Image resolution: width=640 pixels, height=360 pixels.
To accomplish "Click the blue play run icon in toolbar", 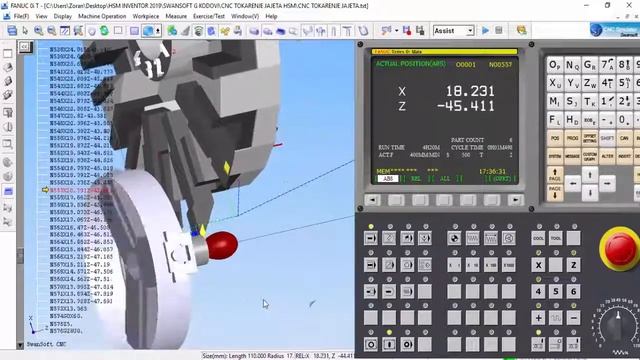I will 485,30.
